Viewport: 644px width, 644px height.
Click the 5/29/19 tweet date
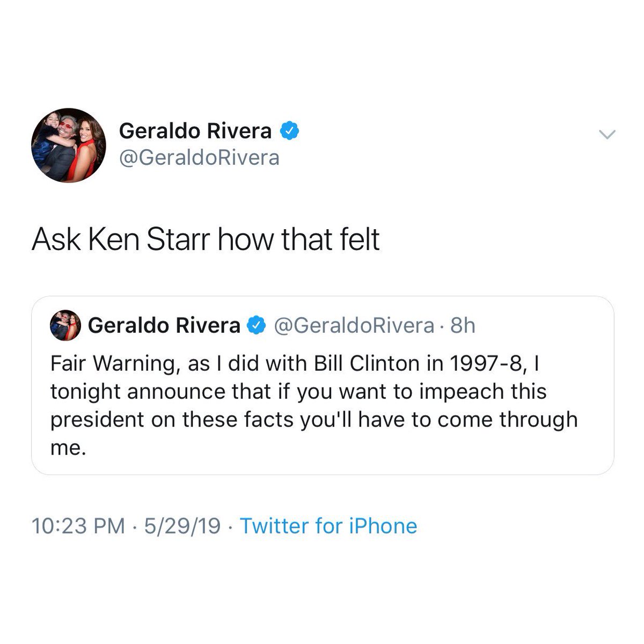(182, 526)
